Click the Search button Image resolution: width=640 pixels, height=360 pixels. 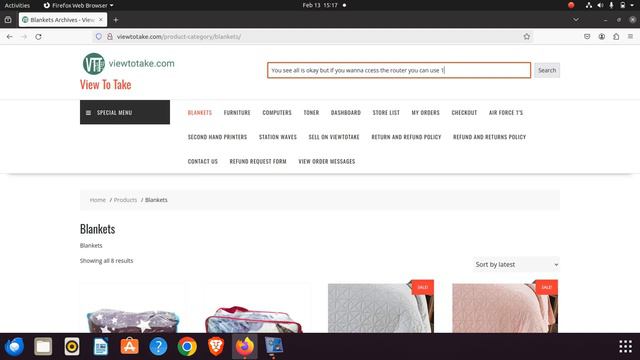coord(547,70)
